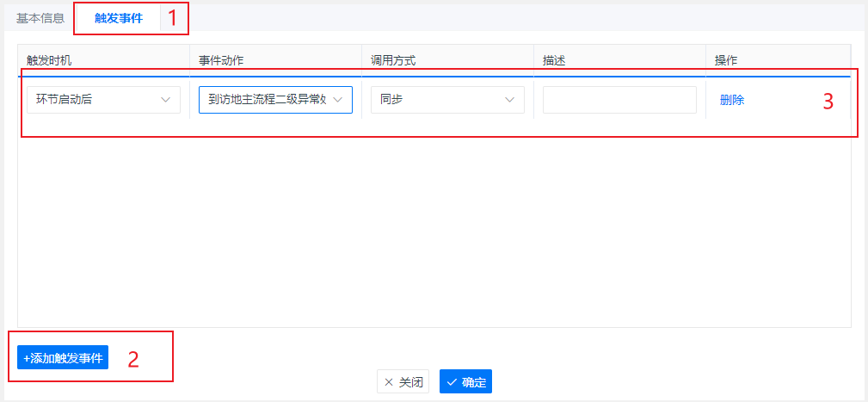Select the 触发事件 tab
This screenshot has width=868, height=402.
[118, 18]
